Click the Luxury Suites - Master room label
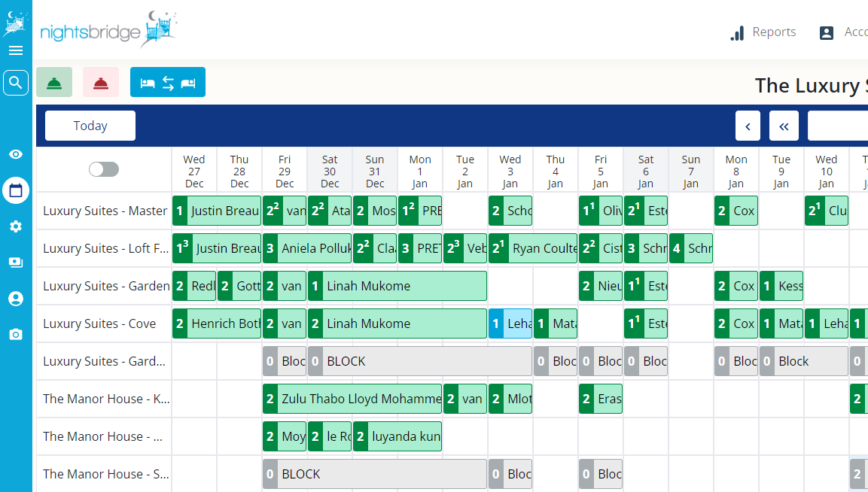The width and height of the screenshot is (868, 492). coord(105,211)
